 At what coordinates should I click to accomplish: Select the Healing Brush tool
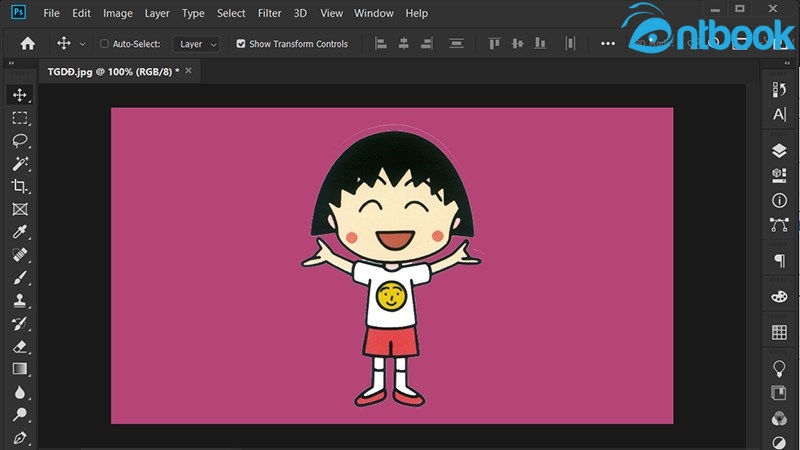tap(20, 255)
